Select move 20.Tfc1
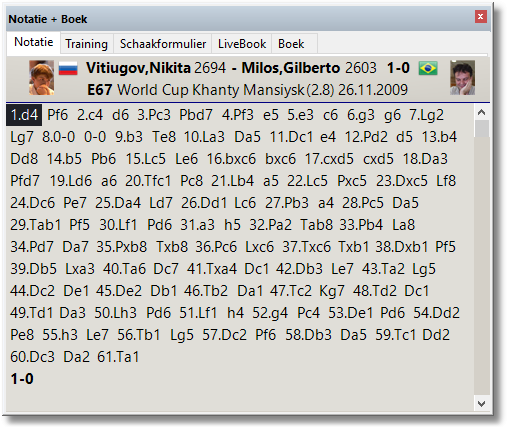Screen dimensions: 508x430 click(x=148, y=181)
